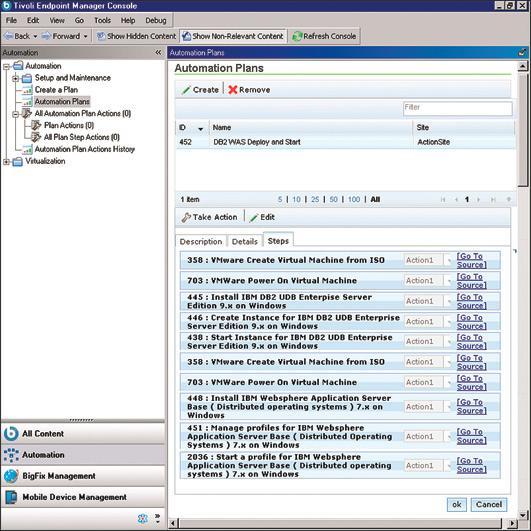Open the Tools menu
The image size is (531, 531).
[102, 20]
